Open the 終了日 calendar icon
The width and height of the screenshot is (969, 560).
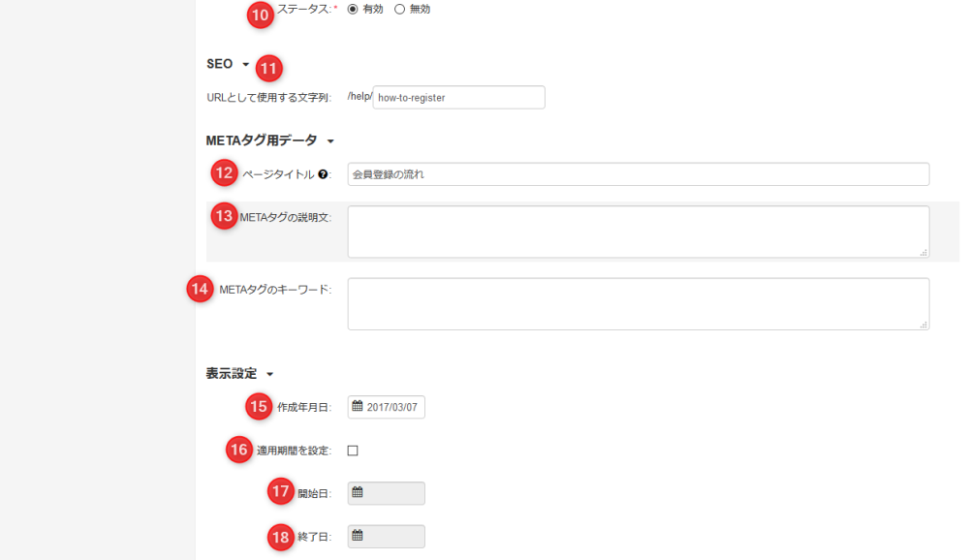point(358,535)
